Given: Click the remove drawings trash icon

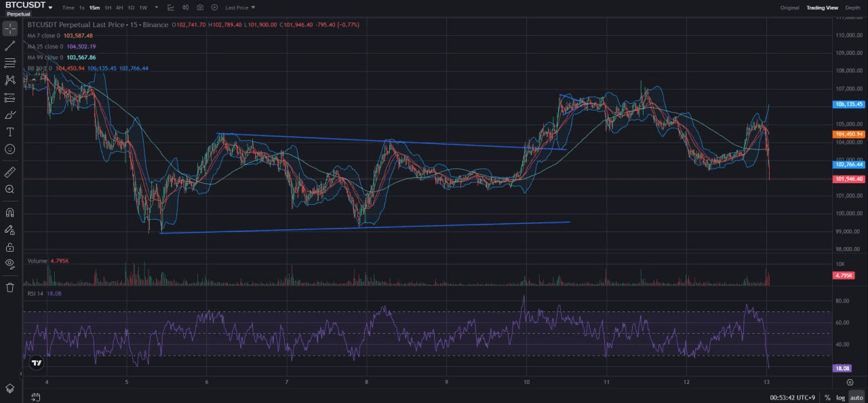Looking at the screenshot, I should pos(9,287).
